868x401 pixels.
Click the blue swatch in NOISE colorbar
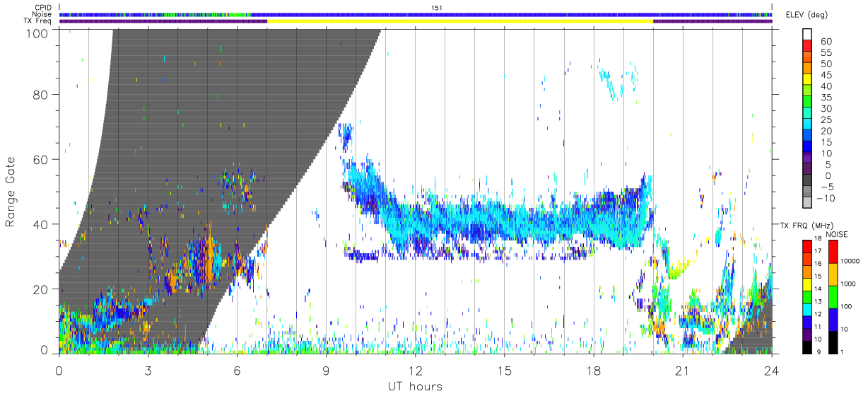point(833,320)
